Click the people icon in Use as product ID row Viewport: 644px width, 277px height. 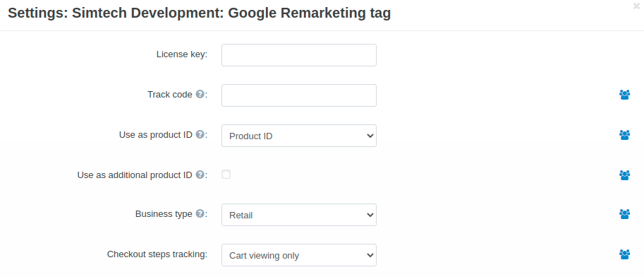click(624, 134)
